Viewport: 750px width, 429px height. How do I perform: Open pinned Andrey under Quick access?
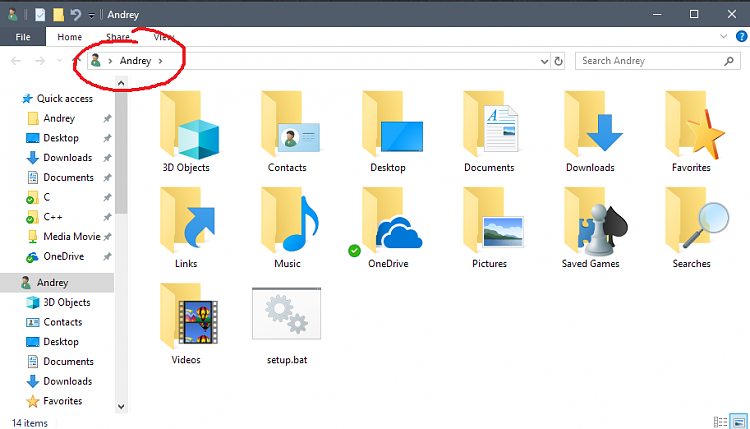(59, 118)
